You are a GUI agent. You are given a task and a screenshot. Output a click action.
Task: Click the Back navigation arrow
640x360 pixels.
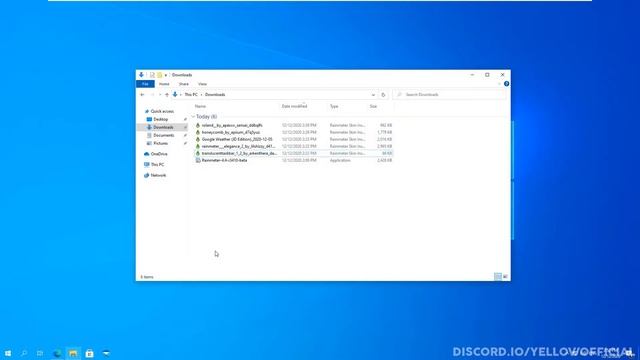click(142, 95)
